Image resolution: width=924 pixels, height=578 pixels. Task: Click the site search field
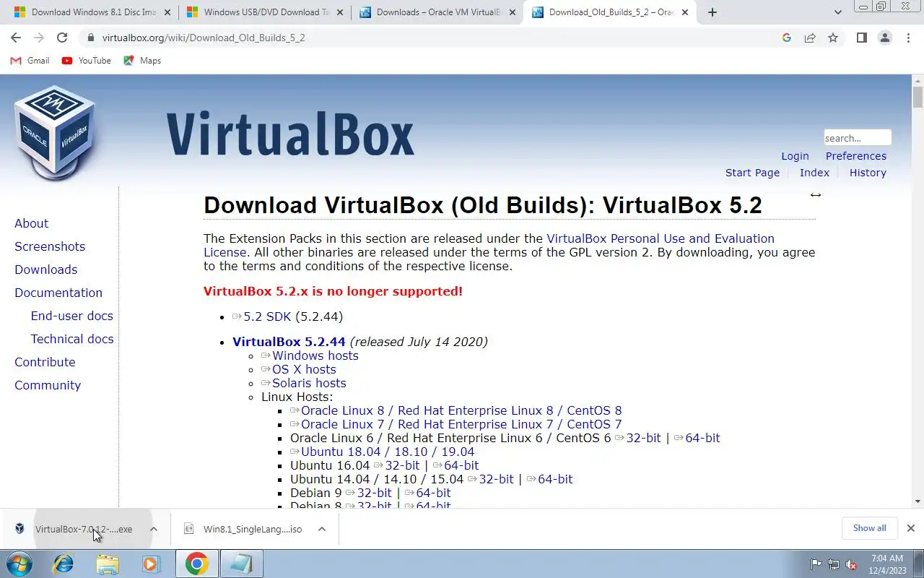pyautogui.click(x=858, y=138)
